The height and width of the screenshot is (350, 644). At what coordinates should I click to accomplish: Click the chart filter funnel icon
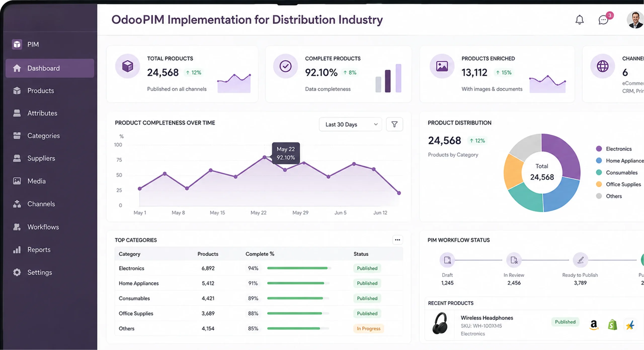pos(394,124)
